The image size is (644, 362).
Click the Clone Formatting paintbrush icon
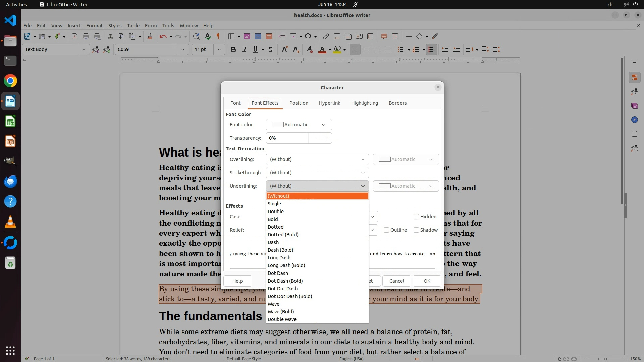pyautogui.click(x=150, y=37)
